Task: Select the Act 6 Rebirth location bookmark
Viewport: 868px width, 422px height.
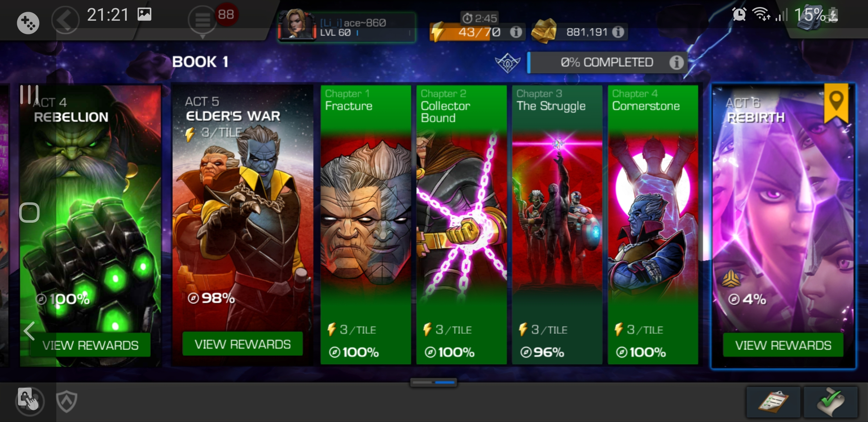Action: pyautogui.click(x=836, y=103)
